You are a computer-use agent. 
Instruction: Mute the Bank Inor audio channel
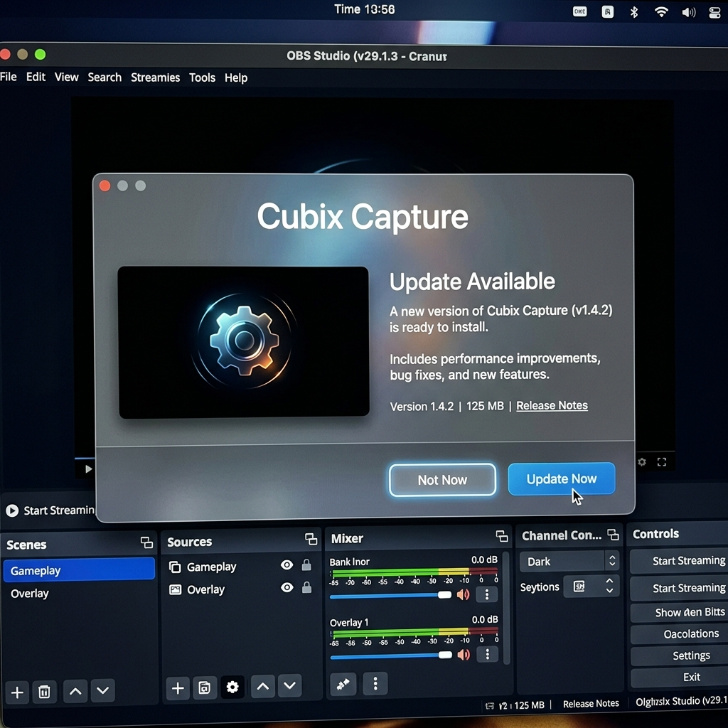464,595
